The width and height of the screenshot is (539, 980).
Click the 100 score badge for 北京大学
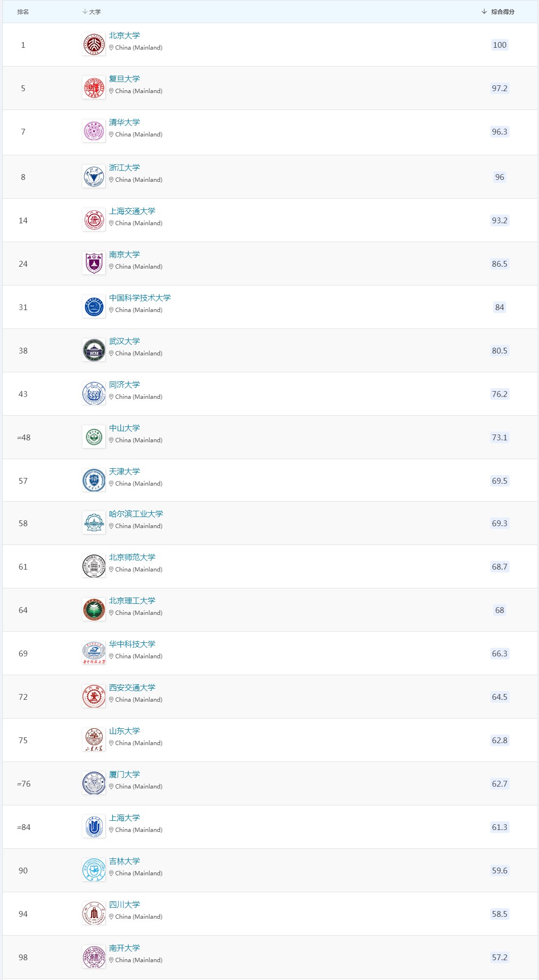pos(499,45)
